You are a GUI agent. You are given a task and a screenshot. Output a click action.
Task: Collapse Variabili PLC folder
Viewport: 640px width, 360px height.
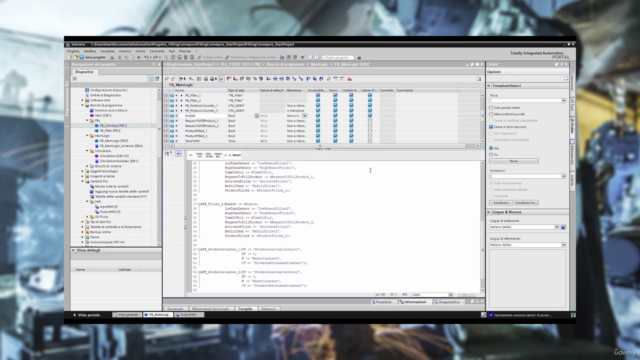pos(82,181)
